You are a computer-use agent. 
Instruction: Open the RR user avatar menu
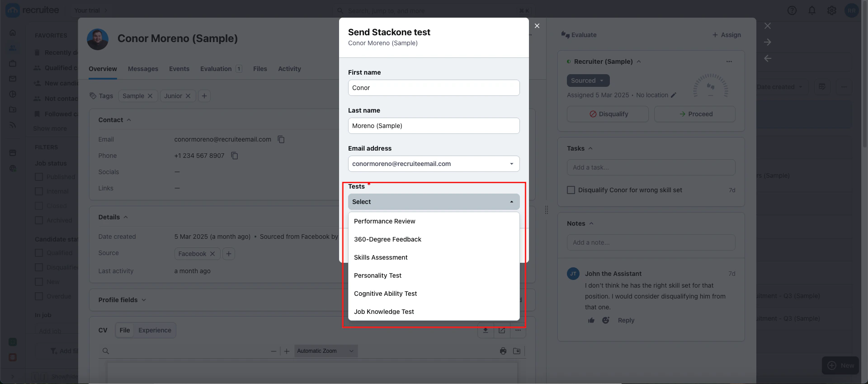coord(852,10)
